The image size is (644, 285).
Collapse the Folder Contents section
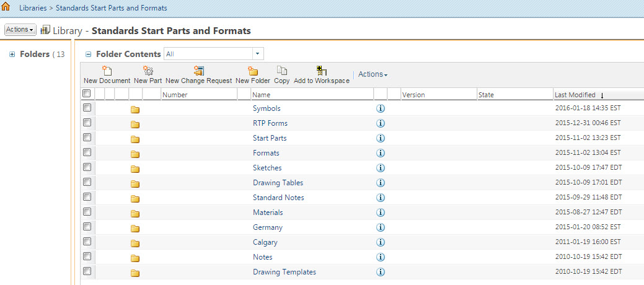pyautogui.click(x=88, y=54)
